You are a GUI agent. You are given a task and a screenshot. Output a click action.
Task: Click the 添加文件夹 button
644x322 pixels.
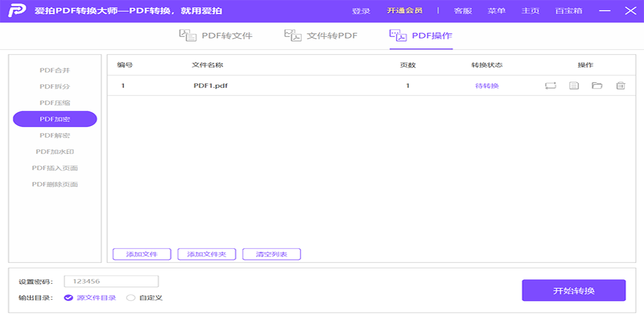click(207, 254)
